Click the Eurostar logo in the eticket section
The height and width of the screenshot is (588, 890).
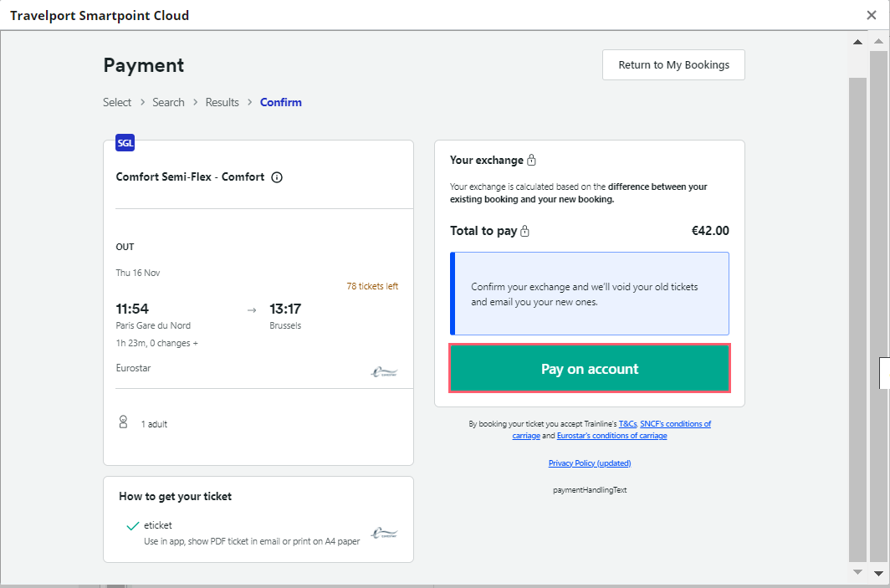(x=384, y=533)
